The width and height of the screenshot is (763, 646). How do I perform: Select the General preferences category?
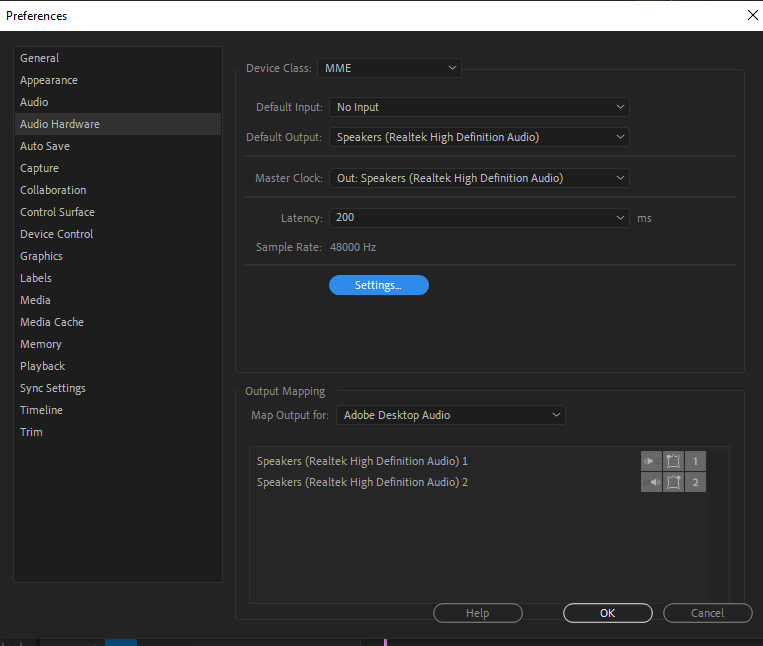pyautogui.click(x=118, y=58)
